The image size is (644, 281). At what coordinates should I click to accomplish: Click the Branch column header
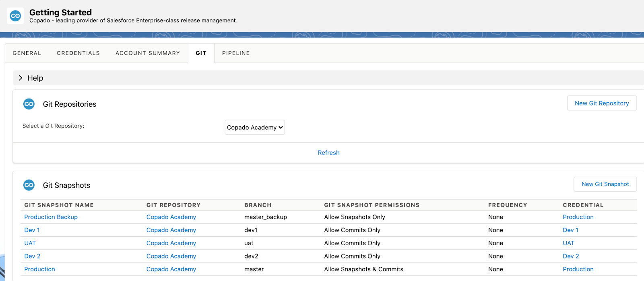tap(258, 205)
